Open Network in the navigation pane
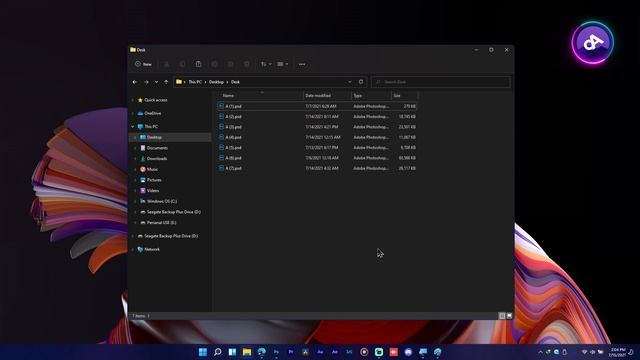This screenshot has width=640, height=360. coord(149,249)
